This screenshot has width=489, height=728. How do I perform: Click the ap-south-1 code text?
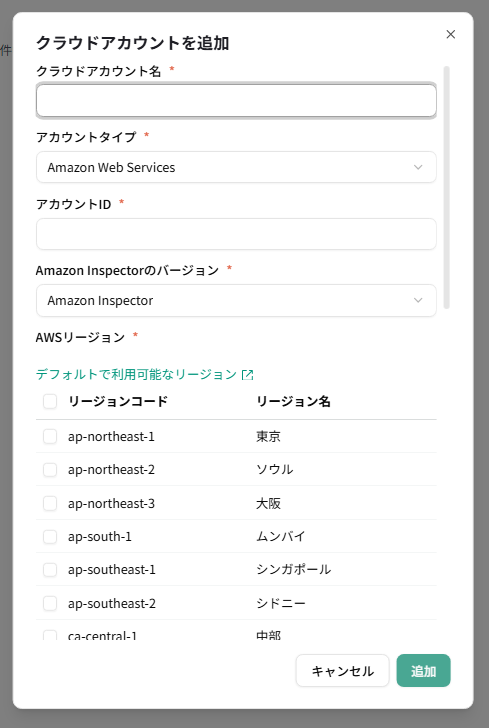click(x=100, y=537)
